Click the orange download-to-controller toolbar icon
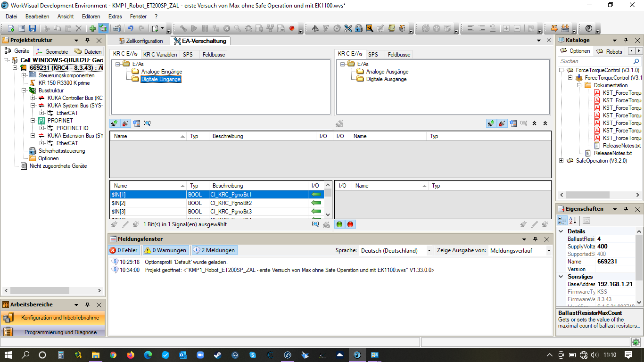The image size is (644, 362). 565,28
